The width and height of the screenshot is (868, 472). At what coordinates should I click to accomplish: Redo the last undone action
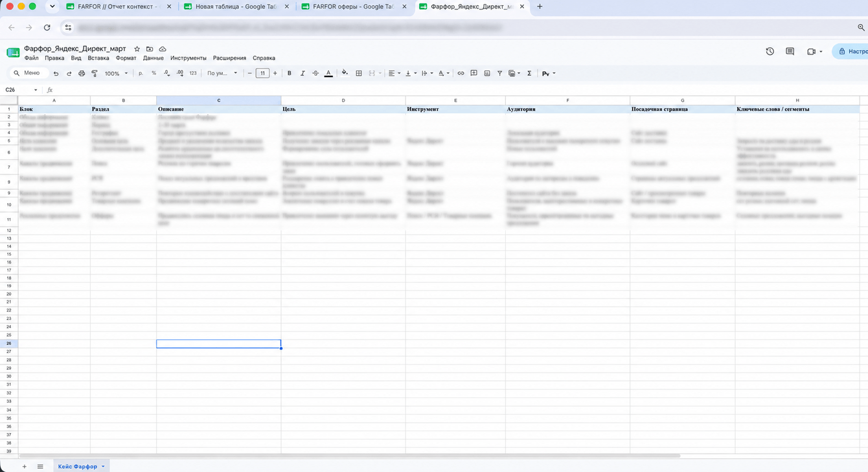(x=69, y=73)
